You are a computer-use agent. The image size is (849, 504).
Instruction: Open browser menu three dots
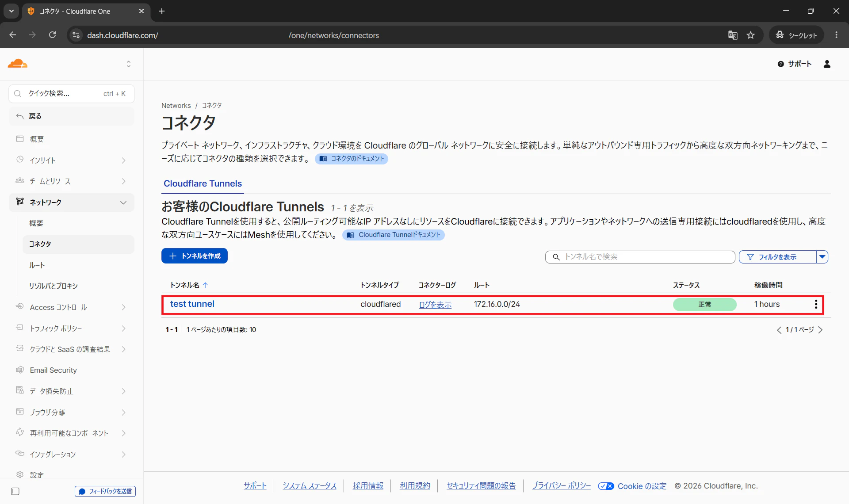click(x=836, y=35)
